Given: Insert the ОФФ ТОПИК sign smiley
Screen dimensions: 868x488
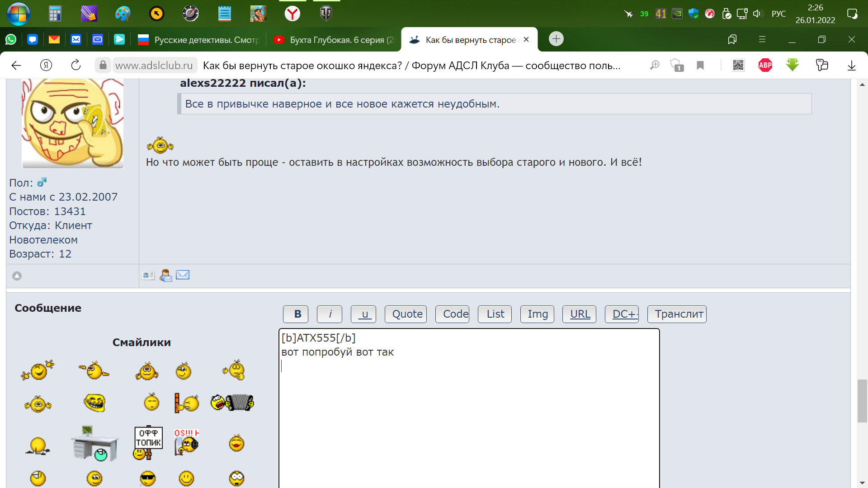Looking at the screenshot, I should [x=148, y=442].
